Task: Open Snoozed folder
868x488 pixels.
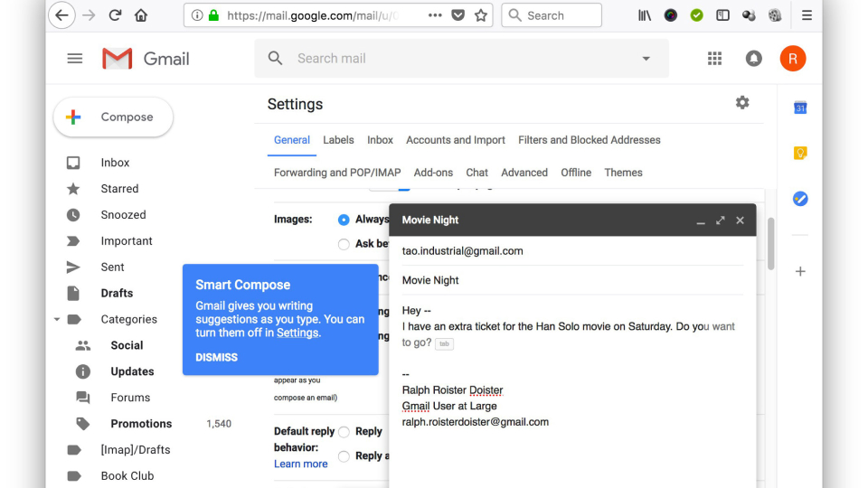Action: point(124,215)
